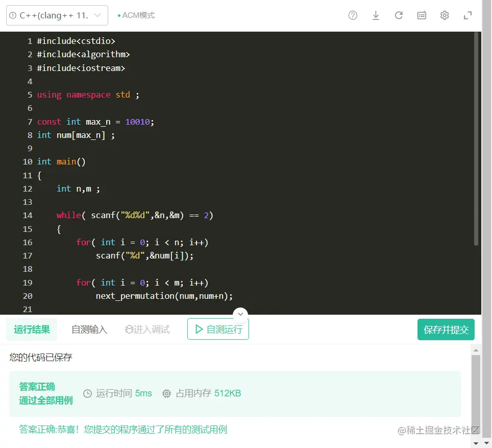The height and width of the screenshot is (448, 492).
Task: Click the result panel scroll down arrow
Action: [x=476, y=443]
